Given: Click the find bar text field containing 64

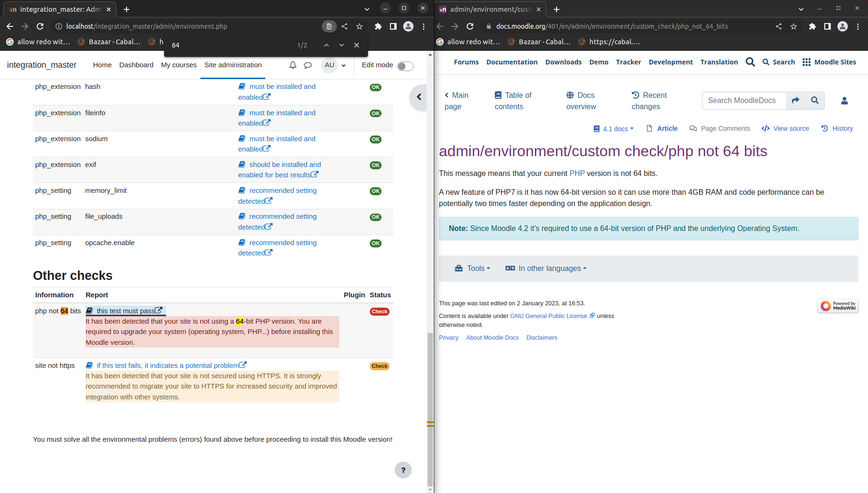Looking at the screenshot, I should point(231,45).
